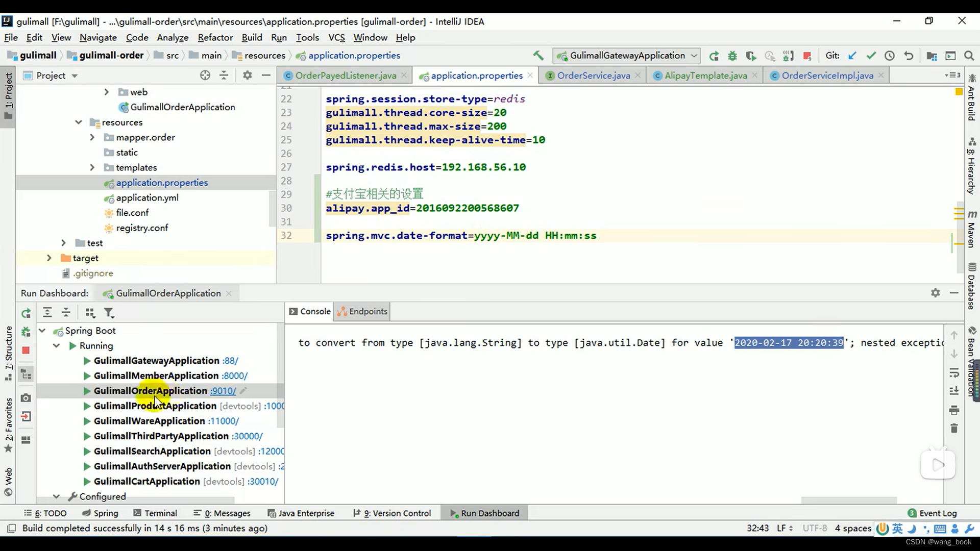Screen dimensions: 980x551
Task: Toggle the Favorites tool window stripe
Action: tap(8, 425)
